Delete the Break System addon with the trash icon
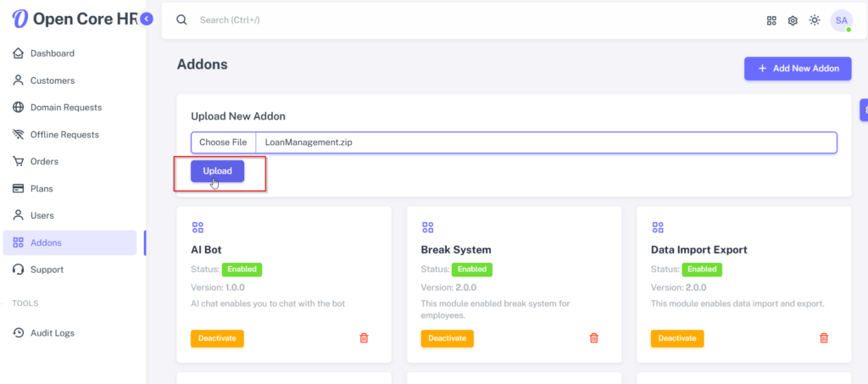 (594, 337)
